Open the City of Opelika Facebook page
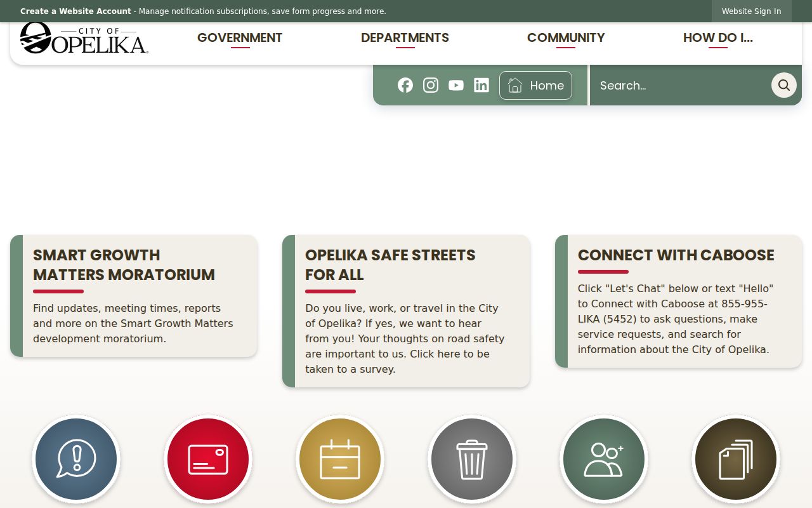The height and width of the screenshot is (508, 812). (x=405, y=85)
